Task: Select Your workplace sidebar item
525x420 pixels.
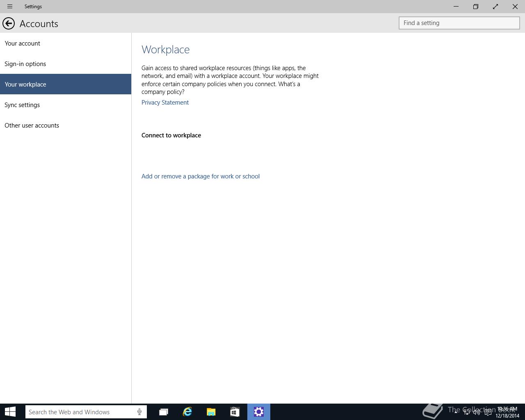Action: [x=66, y=84]
